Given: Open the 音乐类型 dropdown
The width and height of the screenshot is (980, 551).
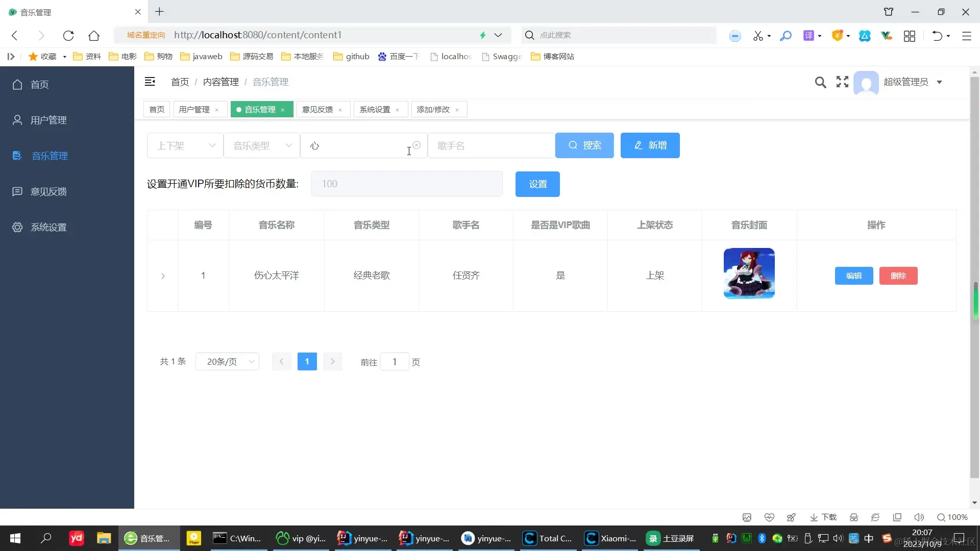Looking at the screenshot, I should [262, 146].
